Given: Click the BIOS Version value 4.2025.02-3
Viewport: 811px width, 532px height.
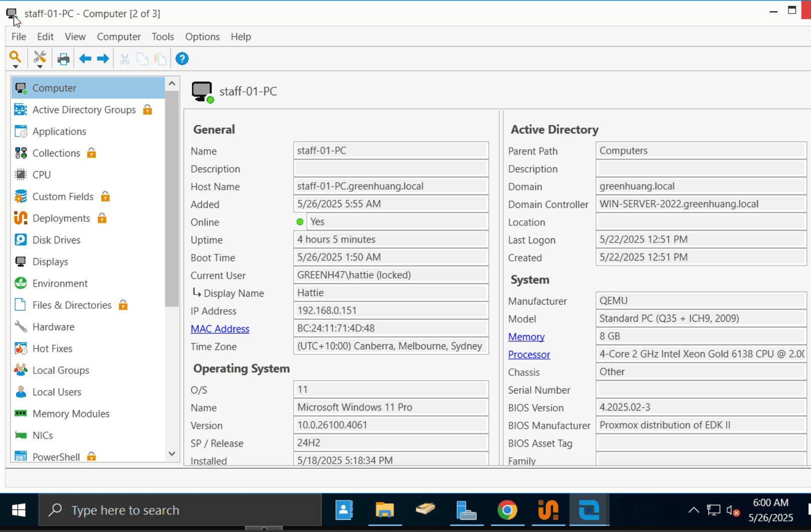Looking at the screenshot, I should (701, 407).
